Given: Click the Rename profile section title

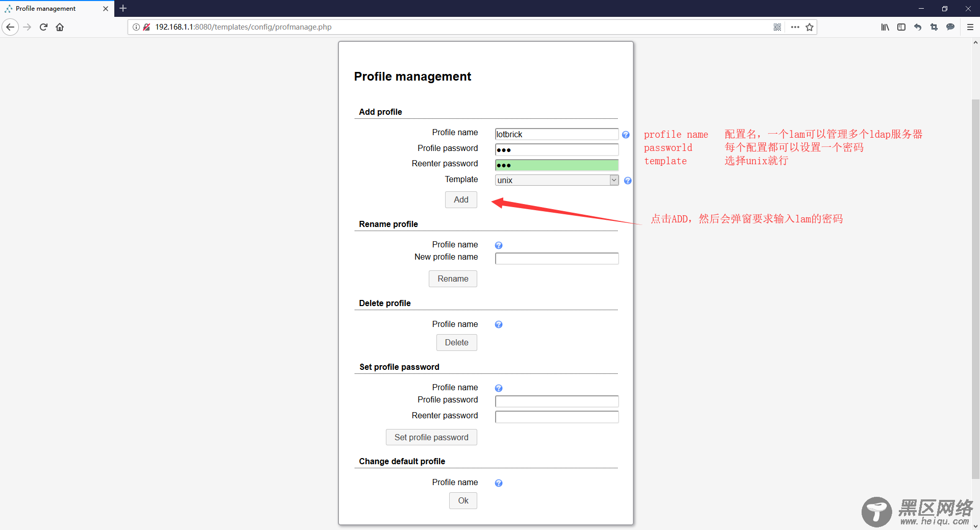Looking at the screenshot, I should tap(388, 224).
